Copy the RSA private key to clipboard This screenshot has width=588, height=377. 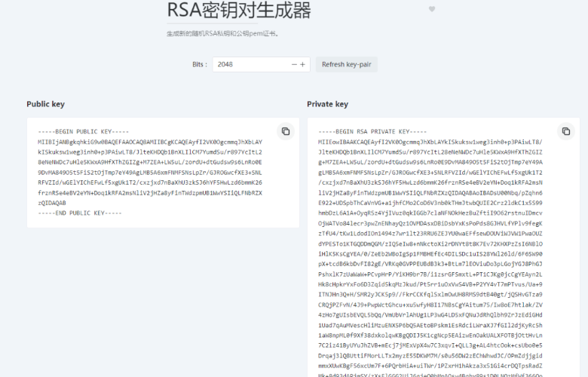tap(566, 131)
